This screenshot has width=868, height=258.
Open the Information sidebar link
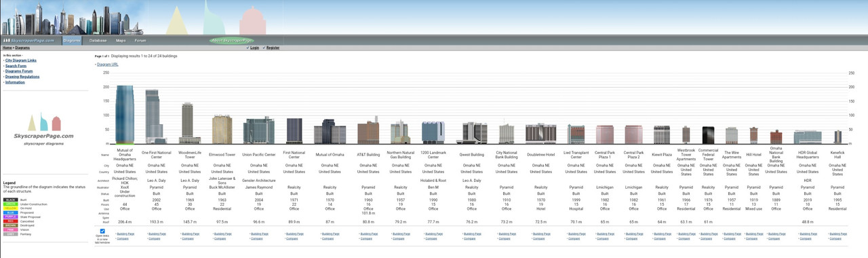[x=15, y=82]
